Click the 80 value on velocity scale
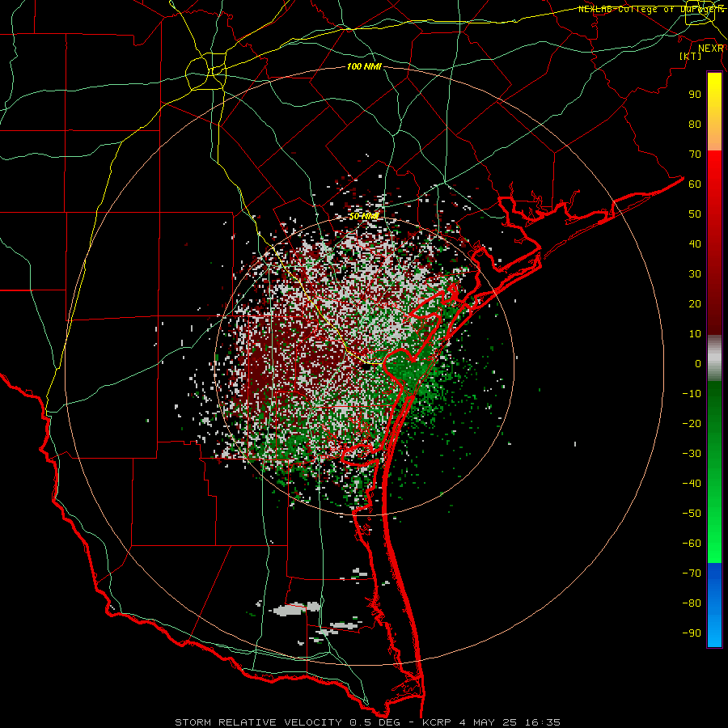Image resolution: width=728 pixels, height=728 pixels. [695, 125]
